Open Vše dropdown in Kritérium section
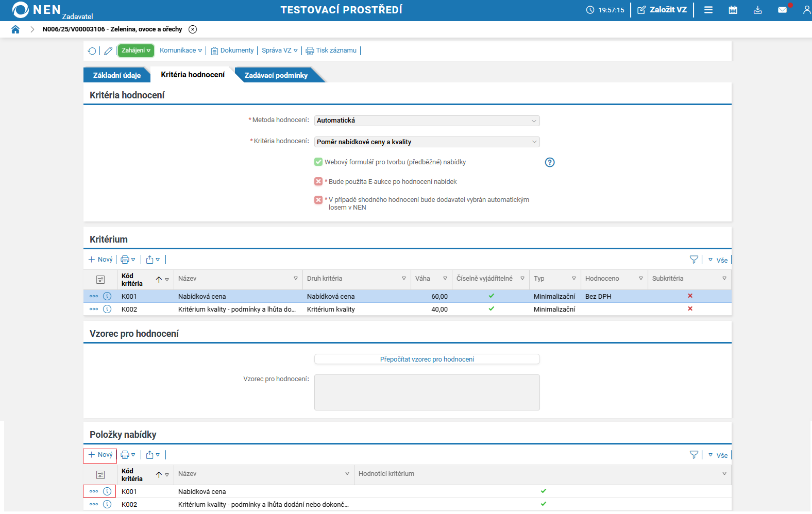Screen dimensions: 812x514 [x=718, y=260]
